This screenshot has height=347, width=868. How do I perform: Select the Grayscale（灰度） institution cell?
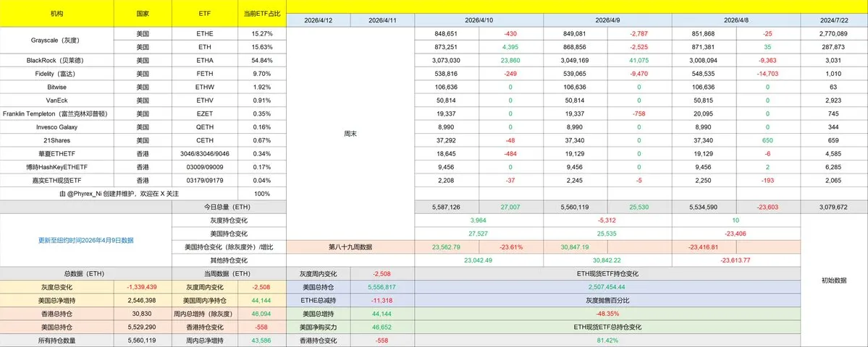click(x=56, y=40)
